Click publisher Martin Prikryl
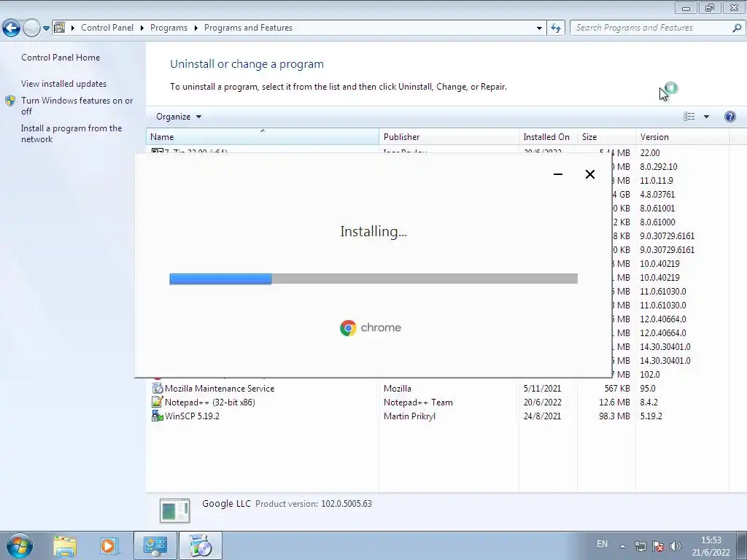Viewport: 747px width, 560px height. click(409, 416)
